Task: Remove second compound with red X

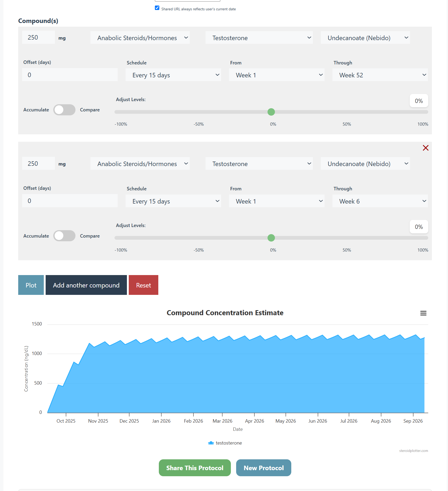Action: point(425,148)
